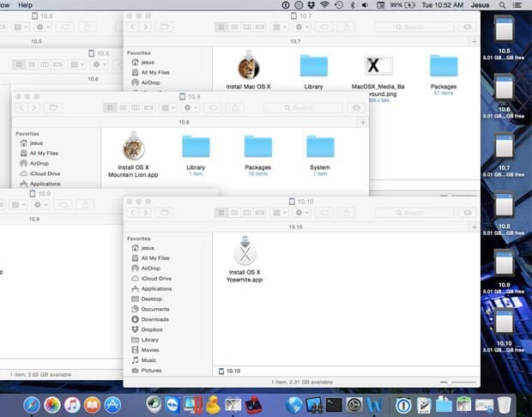Open Arrange dropdown in 10.8 window toolbar
532x417 pixels.
[x=168, y=108]
